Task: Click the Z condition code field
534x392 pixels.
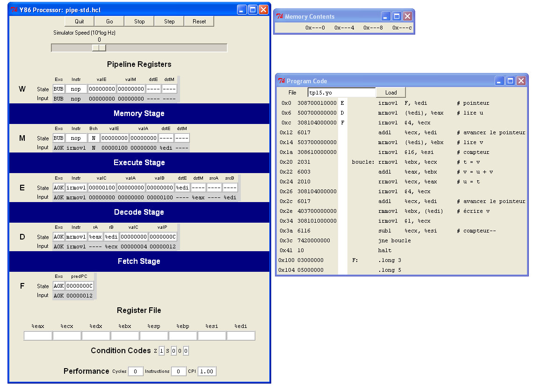Action: pyautogui.click(x=161, y=351)
